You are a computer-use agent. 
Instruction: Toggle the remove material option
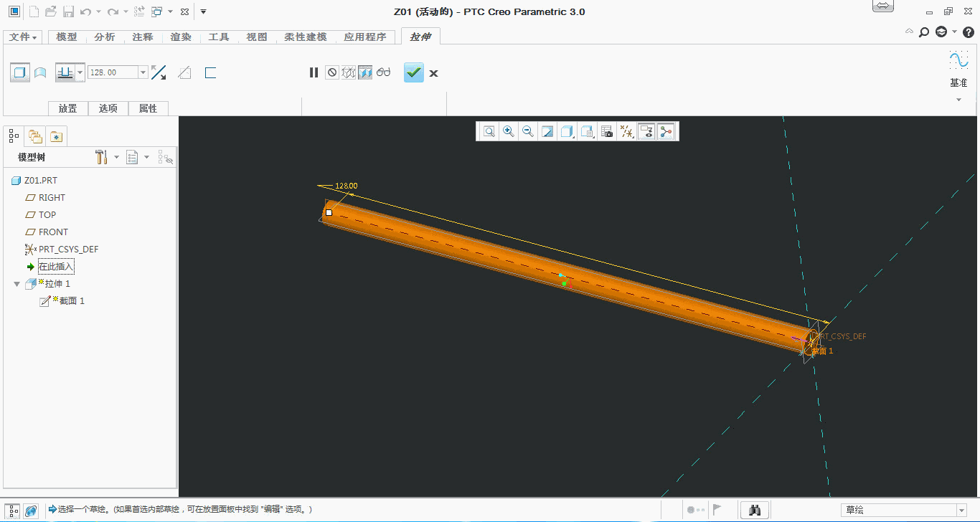coord(184,72)
